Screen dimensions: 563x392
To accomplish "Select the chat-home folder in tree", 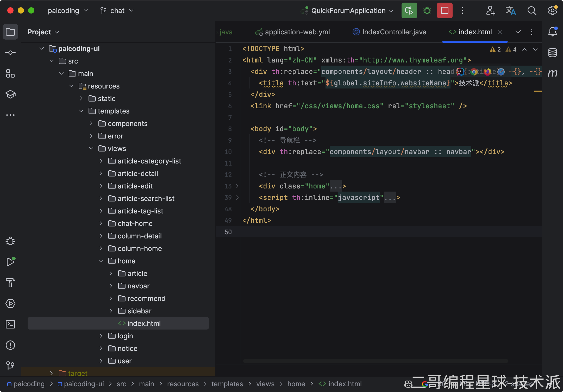I will (135, 224).
